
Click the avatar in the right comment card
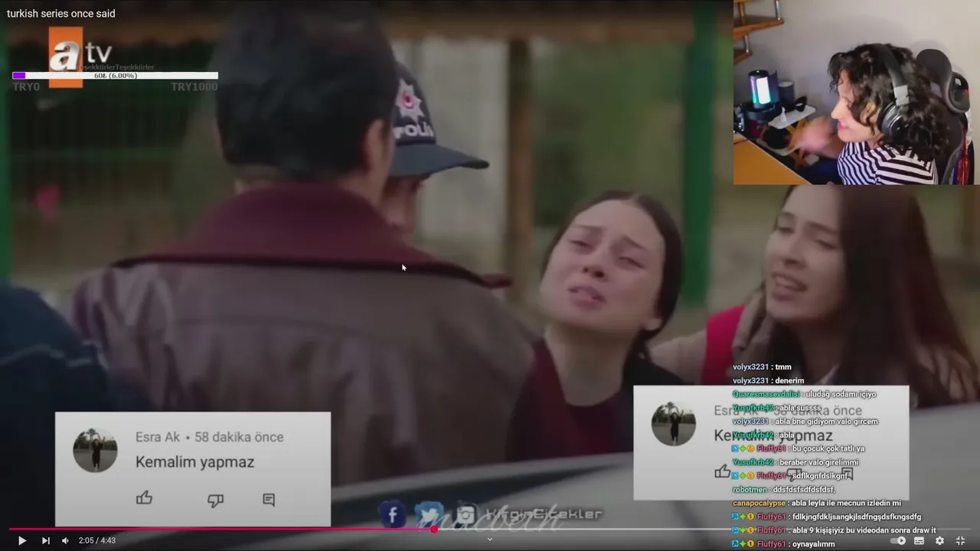point(674,423)
